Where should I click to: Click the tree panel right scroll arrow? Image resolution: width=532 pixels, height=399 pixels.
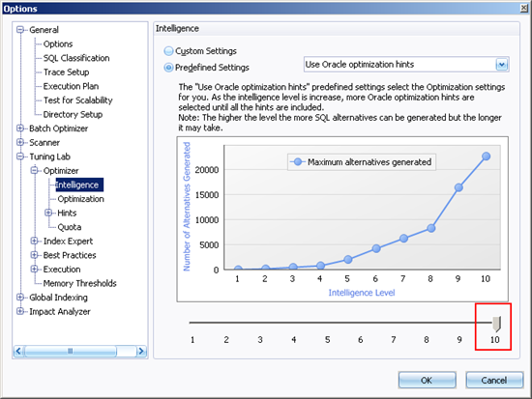click(x=142, y=352)
